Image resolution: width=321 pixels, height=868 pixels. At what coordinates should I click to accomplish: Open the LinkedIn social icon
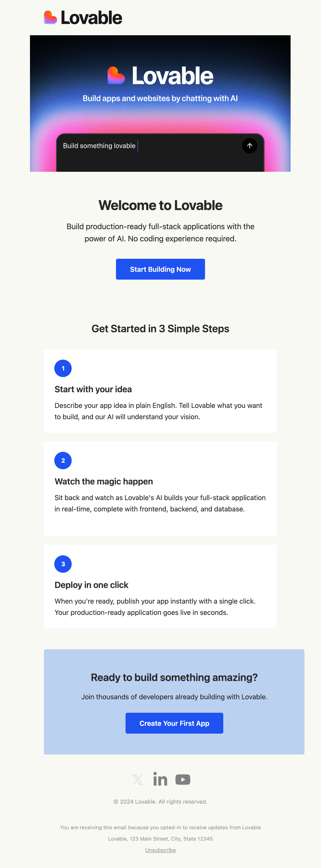coord(160,779)
